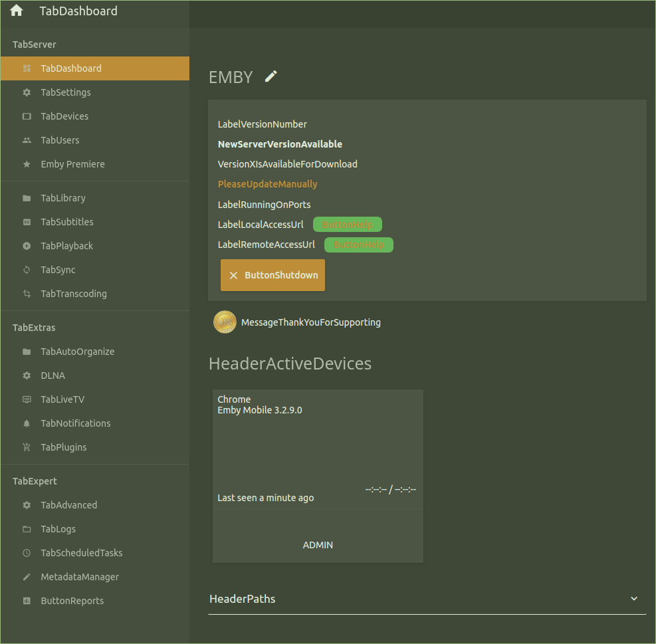Click MessageThankYouForSupporting text
The image size is (656, 644).
click(x=311, y=322)
